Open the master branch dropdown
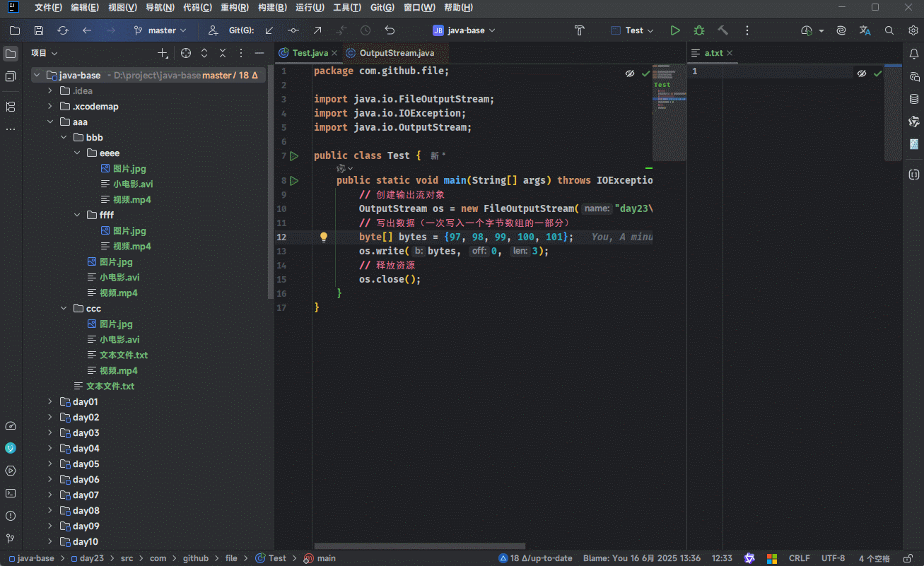 coord(161,30)
